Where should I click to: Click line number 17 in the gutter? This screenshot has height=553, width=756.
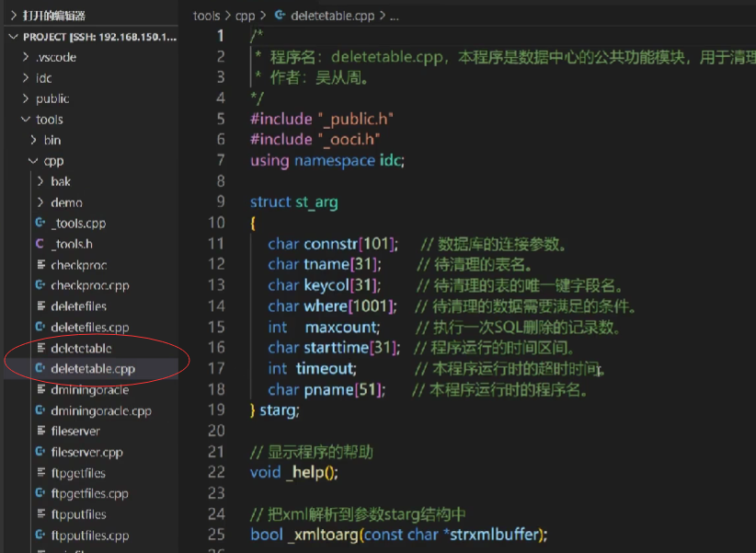(x=216, y=368)
